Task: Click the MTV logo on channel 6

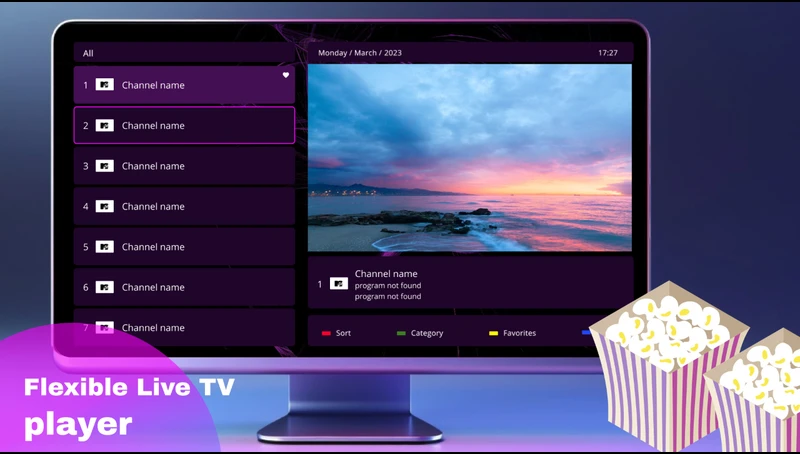Action: tap(105, 287)
